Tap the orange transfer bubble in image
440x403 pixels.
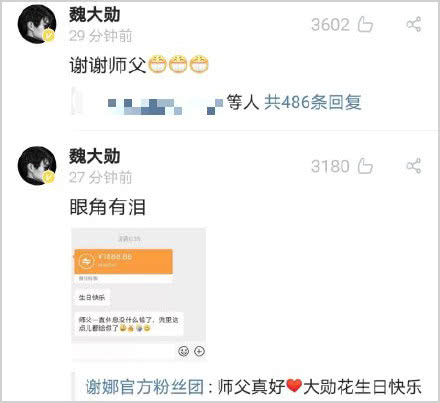(x=123, y=262)
